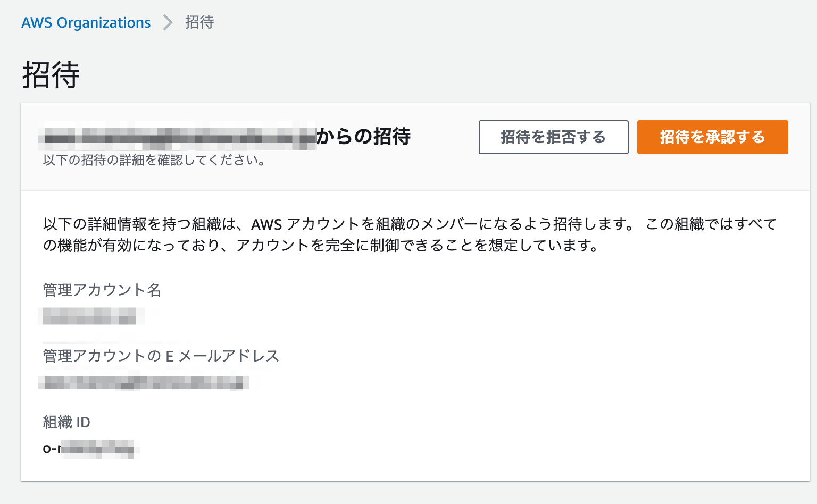Screen dimensions: 817x504
Task: Open the AWS Organizations breadcrumb link
Action: [x=86, y=23]
